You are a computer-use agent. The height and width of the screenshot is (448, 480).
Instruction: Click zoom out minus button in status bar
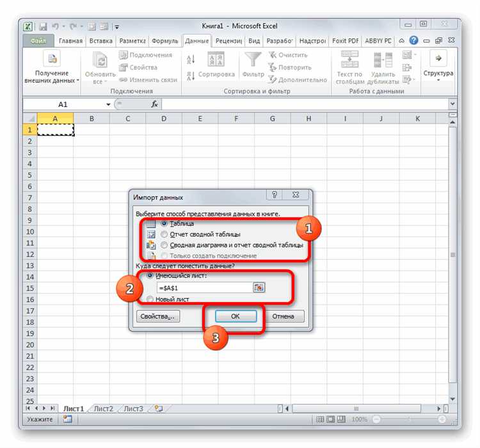click(x=376, y=419)
